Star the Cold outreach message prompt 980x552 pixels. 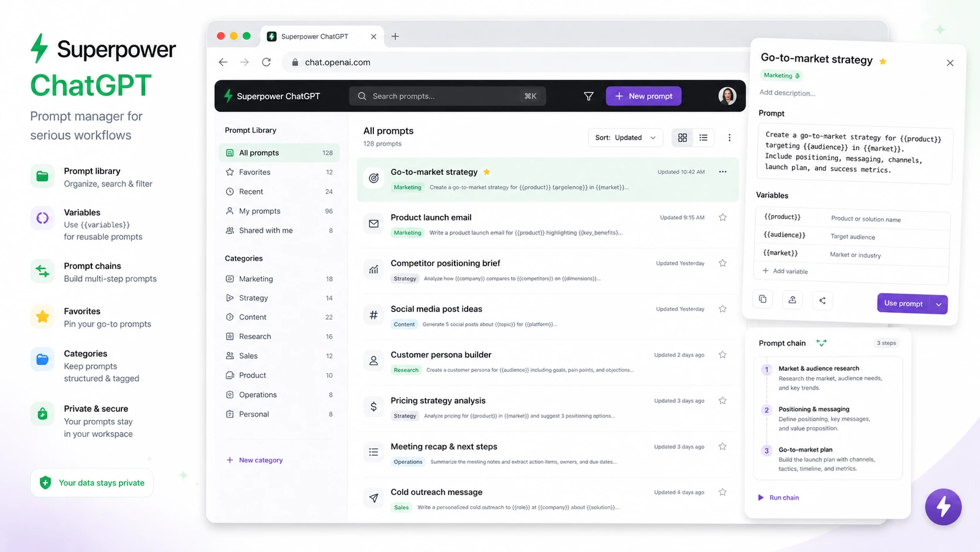[723, 492]
